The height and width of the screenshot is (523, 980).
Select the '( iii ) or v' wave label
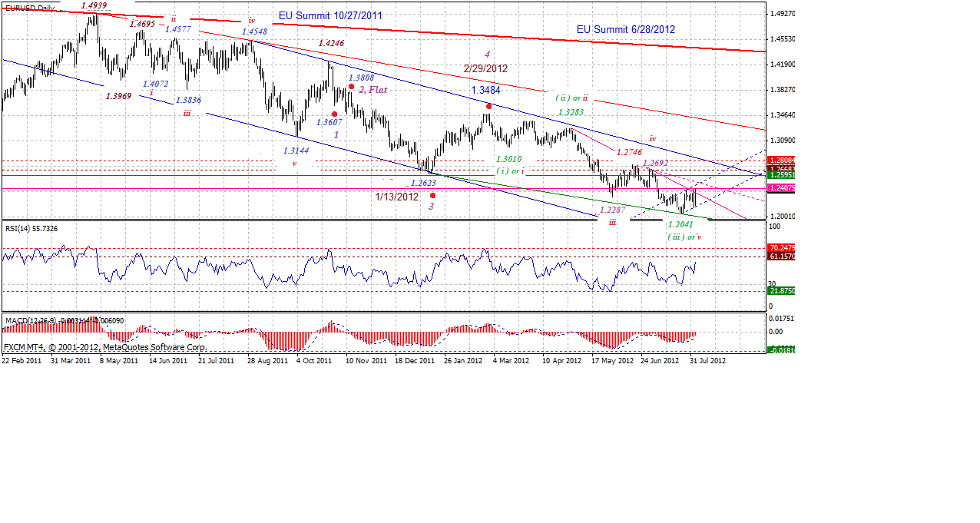683,237
